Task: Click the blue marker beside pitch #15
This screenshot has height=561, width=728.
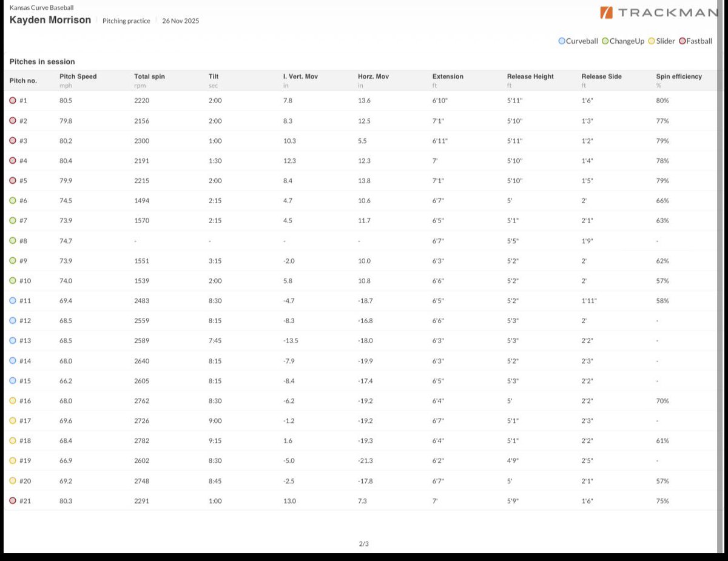Action: coord(13,381)
